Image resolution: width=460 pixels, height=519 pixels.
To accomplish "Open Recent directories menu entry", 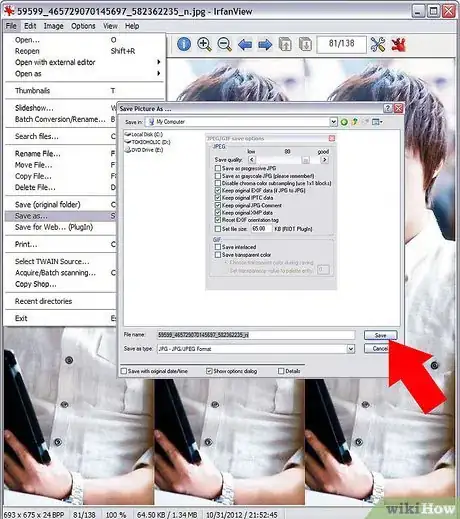I will click(x=61, y=301).
